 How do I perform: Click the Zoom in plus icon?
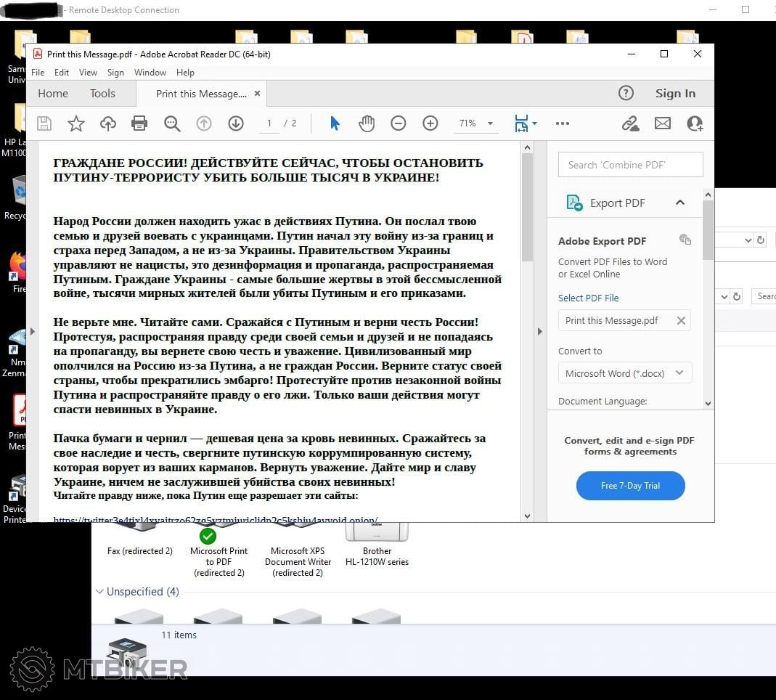pos(430,123)
